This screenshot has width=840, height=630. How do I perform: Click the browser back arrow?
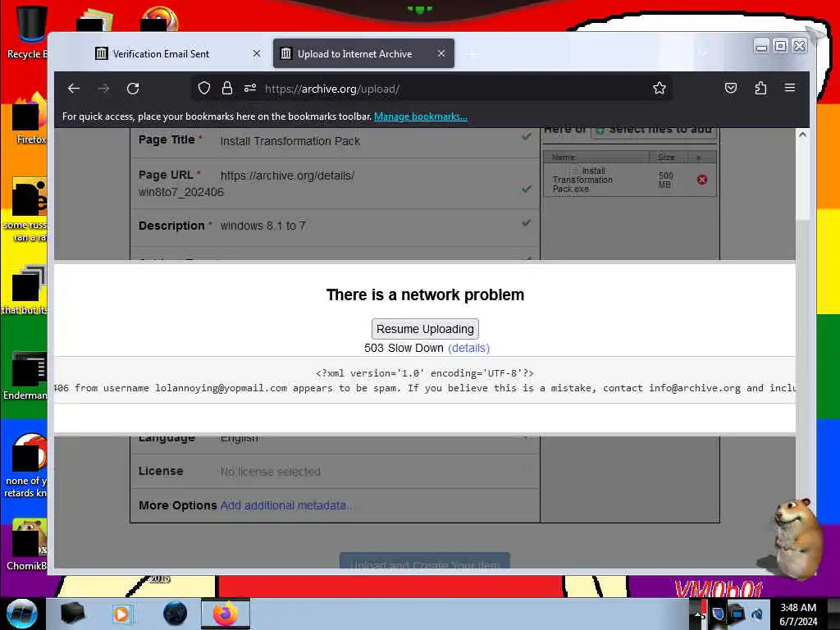click(74, 89)
